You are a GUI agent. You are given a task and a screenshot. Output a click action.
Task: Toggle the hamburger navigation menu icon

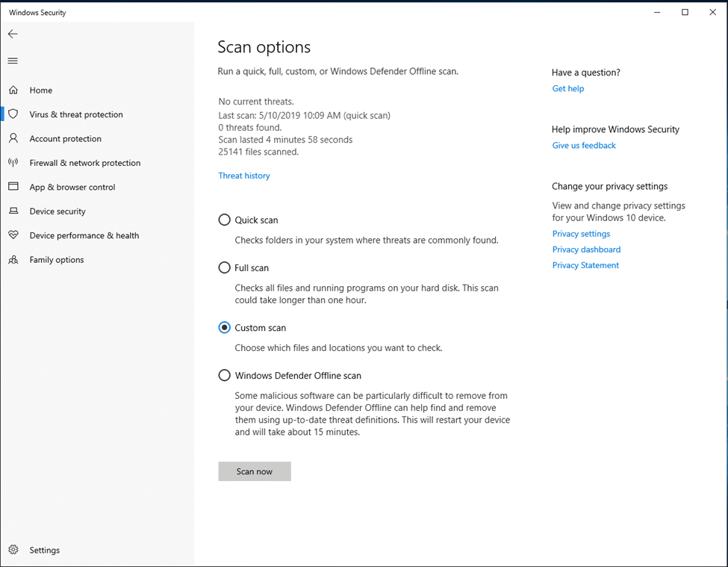13,61
